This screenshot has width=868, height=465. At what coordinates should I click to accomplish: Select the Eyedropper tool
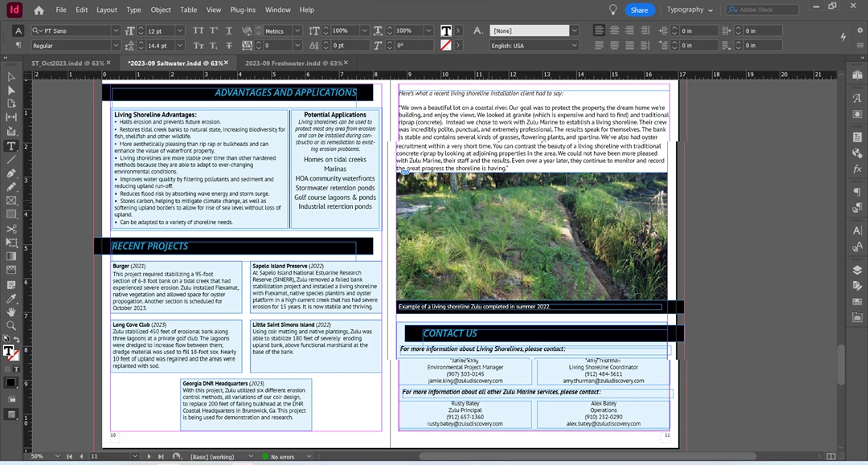pos(11,299)
